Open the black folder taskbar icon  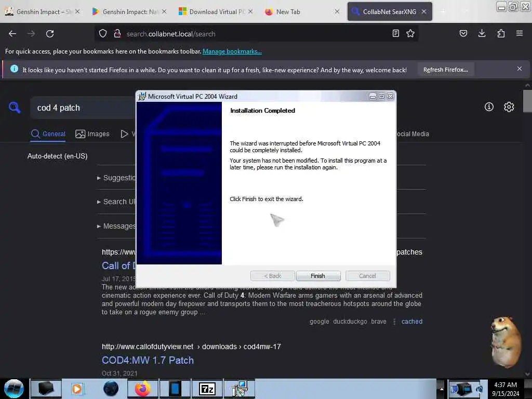[46, 389]
